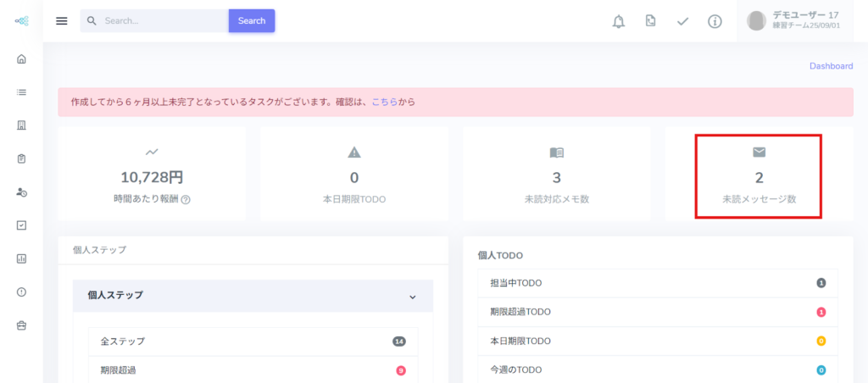868x383 pixels.
Task: Click the blue Search button
Action: (x=252, y=20)
